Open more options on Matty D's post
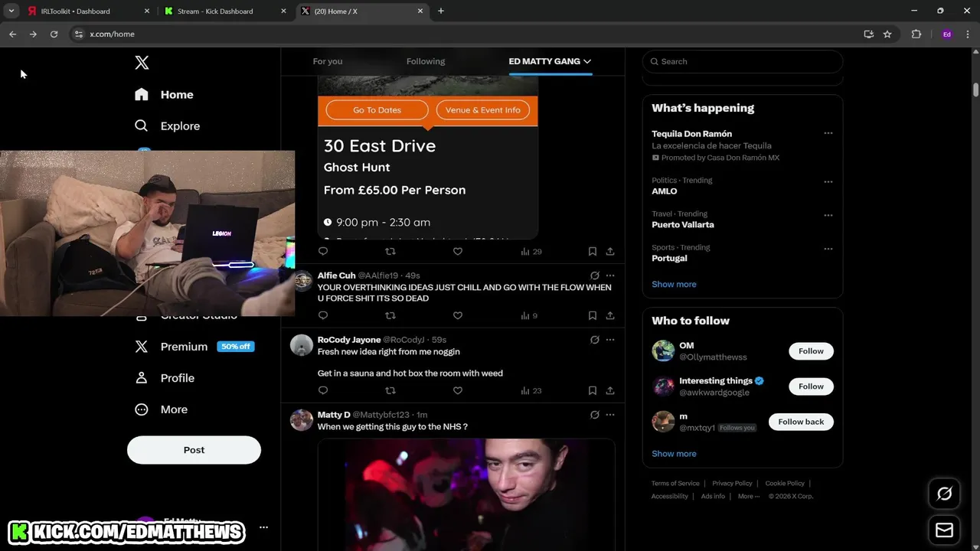 click(x=610, y=415)
